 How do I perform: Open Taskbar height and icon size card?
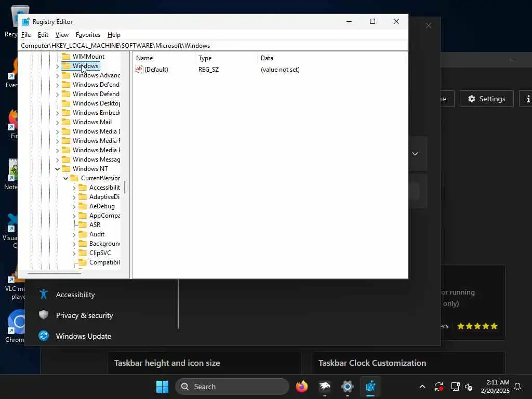[x=204, y=363]
